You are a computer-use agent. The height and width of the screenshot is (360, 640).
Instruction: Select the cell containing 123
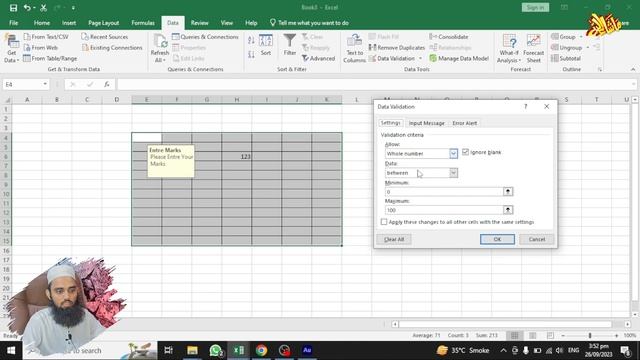point(237,156)
